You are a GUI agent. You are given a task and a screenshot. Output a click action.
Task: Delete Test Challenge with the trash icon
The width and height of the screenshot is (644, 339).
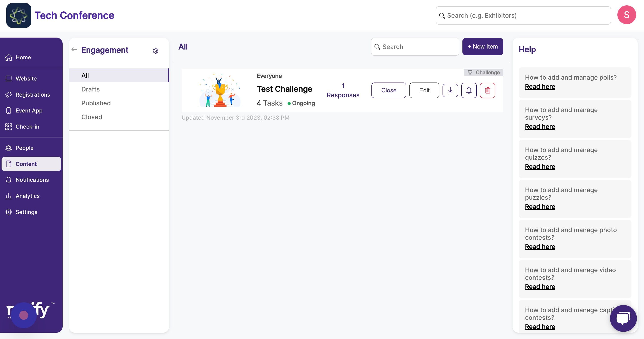[487, 90]
